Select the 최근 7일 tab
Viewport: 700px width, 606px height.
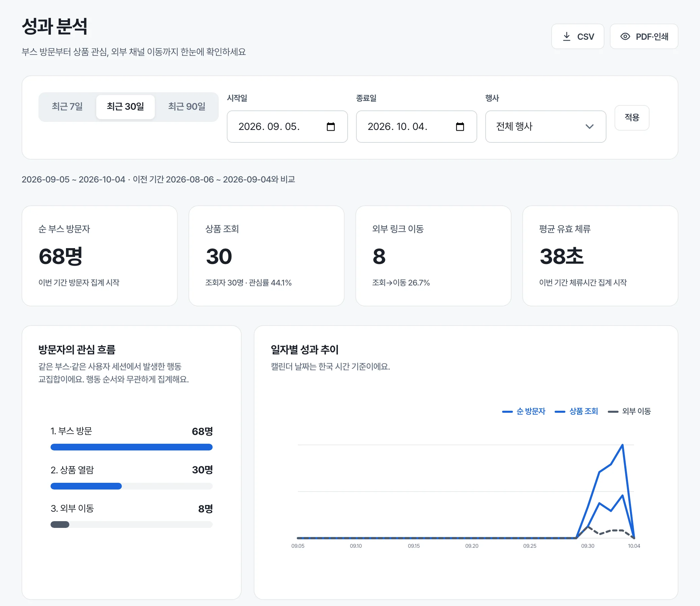coord(67,106)
